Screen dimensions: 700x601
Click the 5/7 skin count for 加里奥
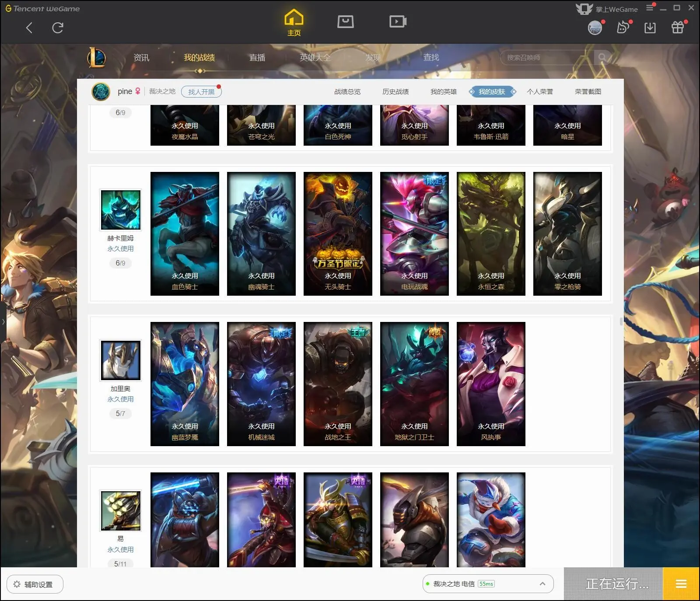pos(120,413)
